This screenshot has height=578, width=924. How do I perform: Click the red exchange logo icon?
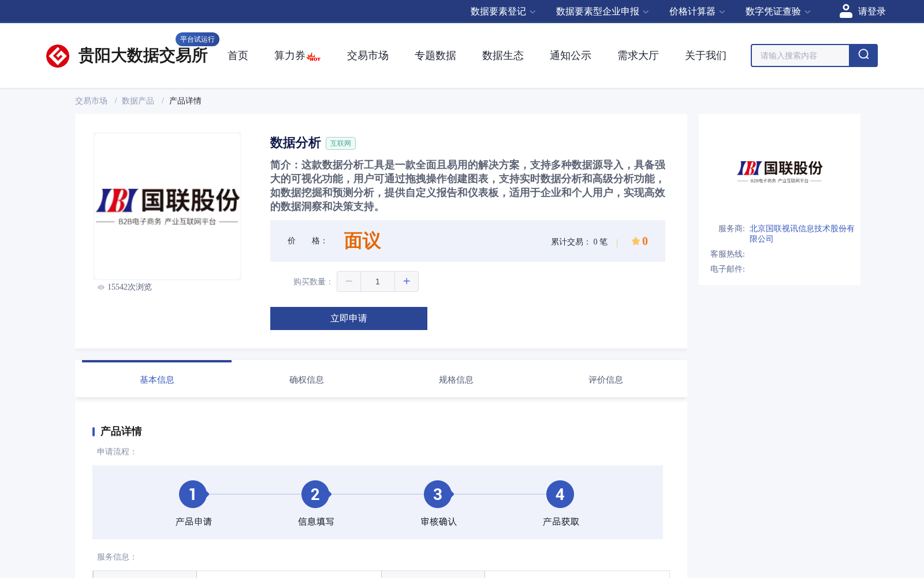click(x=58, y=56)
